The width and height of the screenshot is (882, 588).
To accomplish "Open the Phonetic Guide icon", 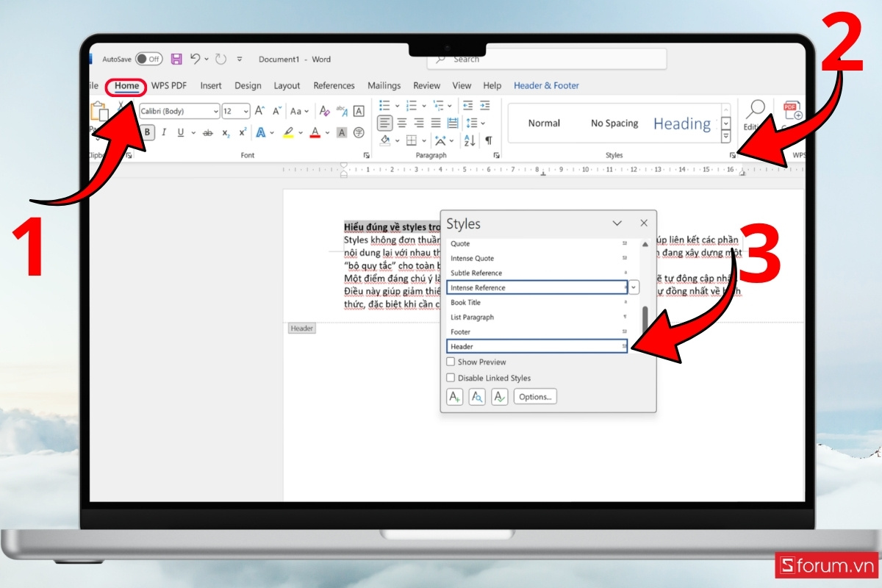I will click(342, 111).
